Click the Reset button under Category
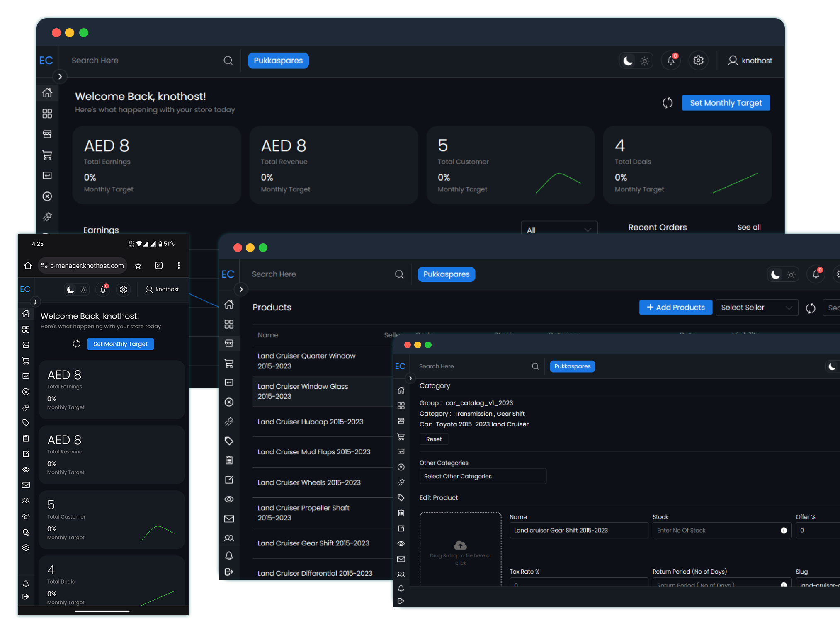840x630 pixels. 434,439
